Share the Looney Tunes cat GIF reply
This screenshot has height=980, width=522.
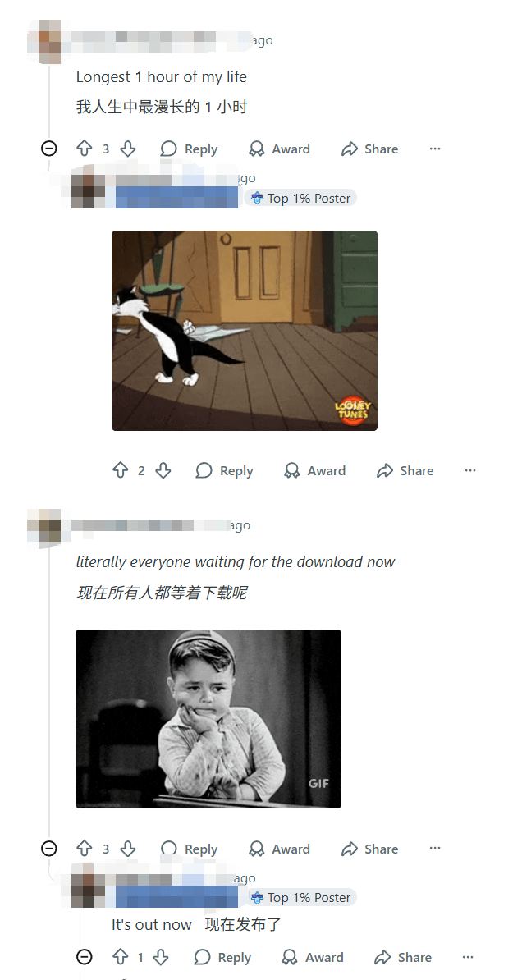click(x=405, y=470)
